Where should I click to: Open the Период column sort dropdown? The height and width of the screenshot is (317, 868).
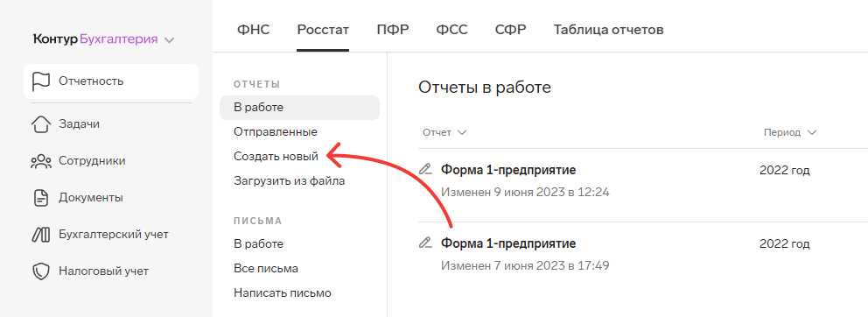790,132
